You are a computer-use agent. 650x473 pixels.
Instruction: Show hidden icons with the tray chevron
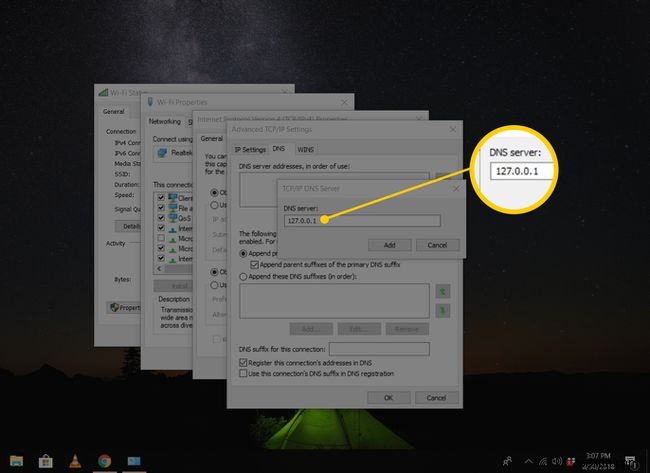click(528, 461)
